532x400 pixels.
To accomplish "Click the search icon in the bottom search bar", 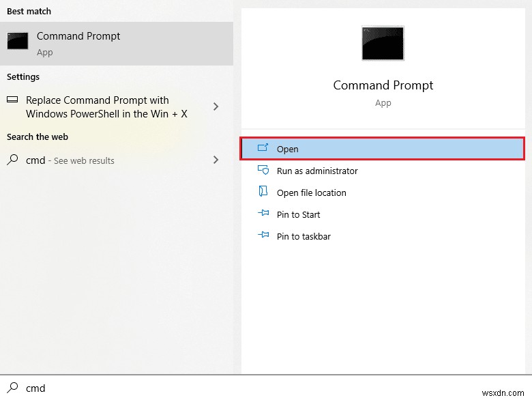I will point(12,388).
